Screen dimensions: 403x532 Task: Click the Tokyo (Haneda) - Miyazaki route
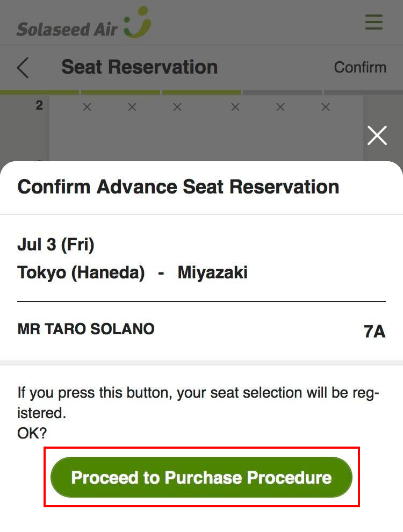click(132, 272)
